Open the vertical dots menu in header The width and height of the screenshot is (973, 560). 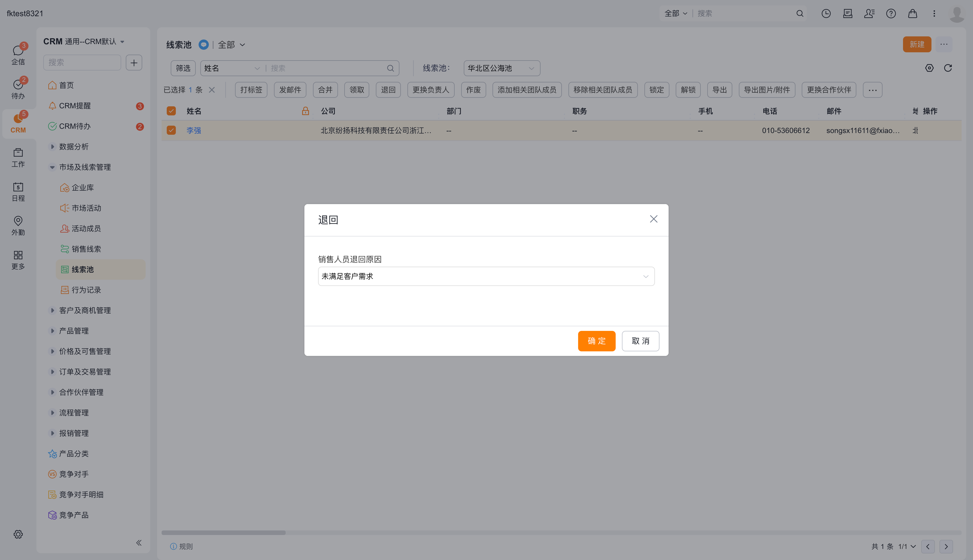tap(934, 13)
